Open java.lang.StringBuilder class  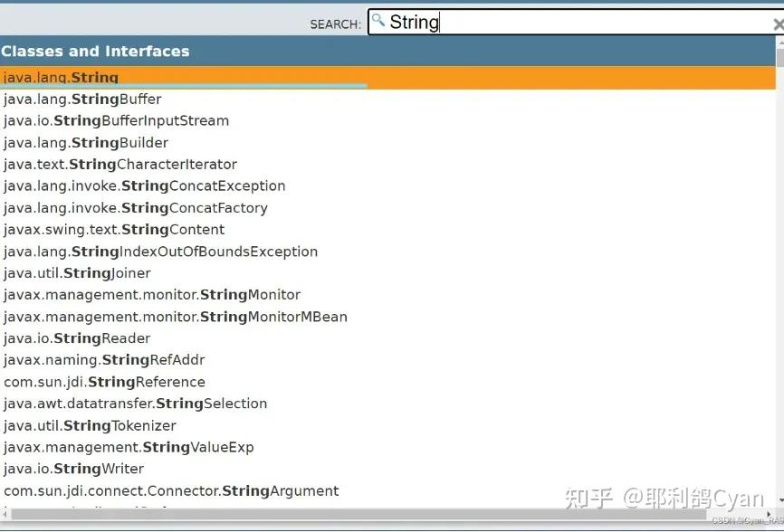pos(86,143)
